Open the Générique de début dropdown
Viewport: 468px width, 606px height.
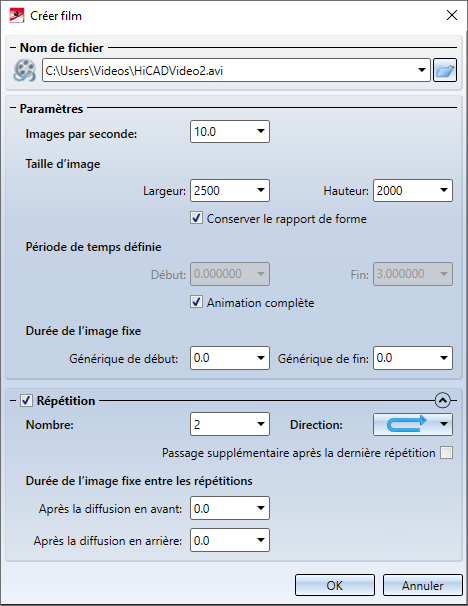[x=261, y=358]
